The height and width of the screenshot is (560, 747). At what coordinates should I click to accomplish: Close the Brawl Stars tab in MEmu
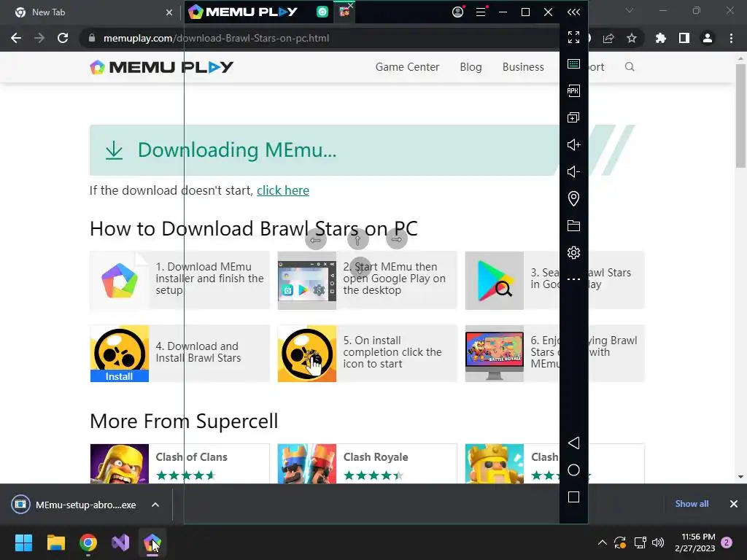tap(351, 5)
